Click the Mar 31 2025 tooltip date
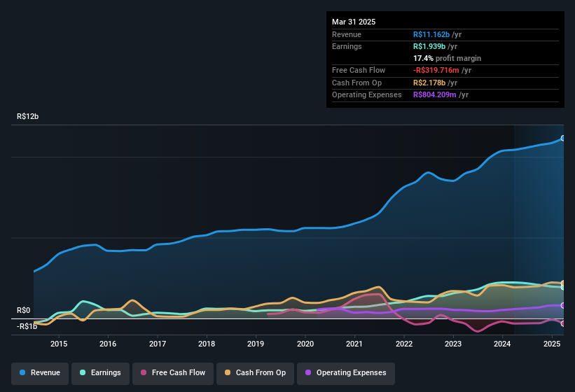Viewport: 575px width, 392px height. coord(354,22)
